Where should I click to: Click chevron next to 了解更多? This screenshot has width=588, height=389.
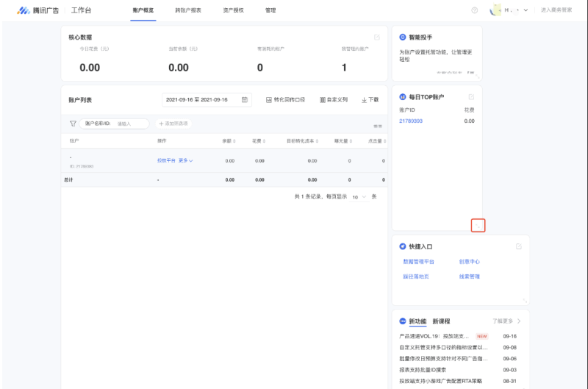(519, 321)
